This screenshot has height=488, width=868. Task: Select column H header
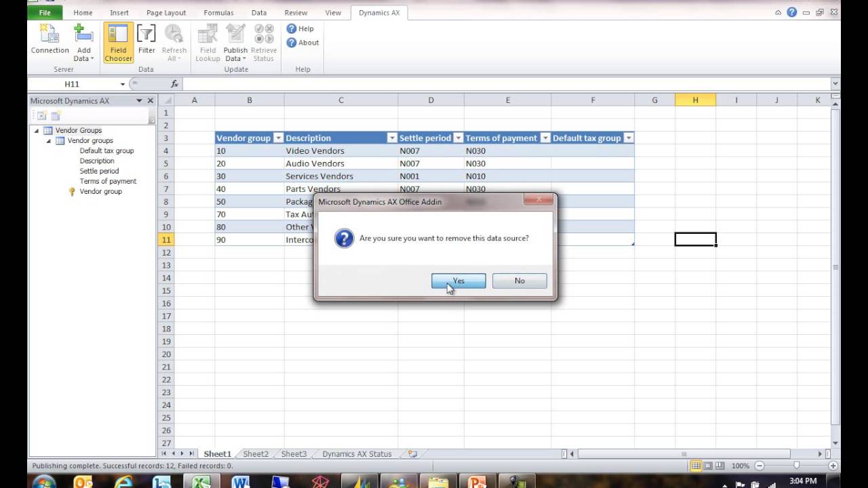pyautogui.click(x=695, y=100)
